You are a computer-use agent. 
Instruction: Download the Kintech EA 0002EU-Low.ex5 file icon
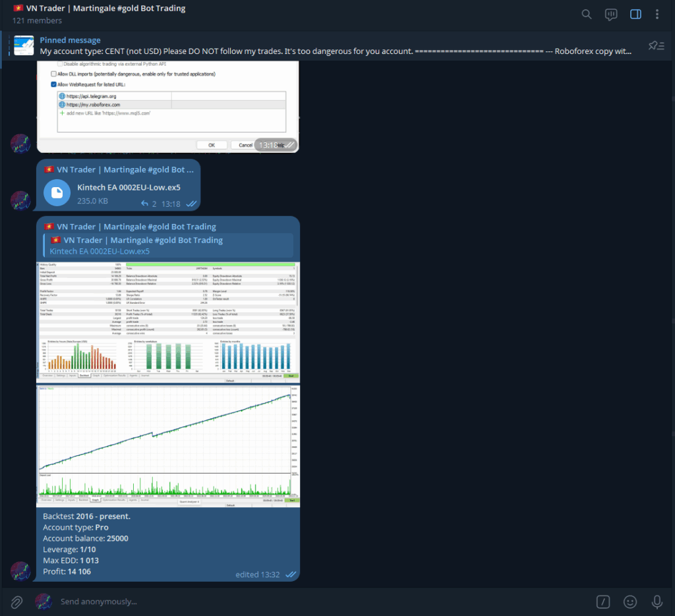click(x=57, y=192)
